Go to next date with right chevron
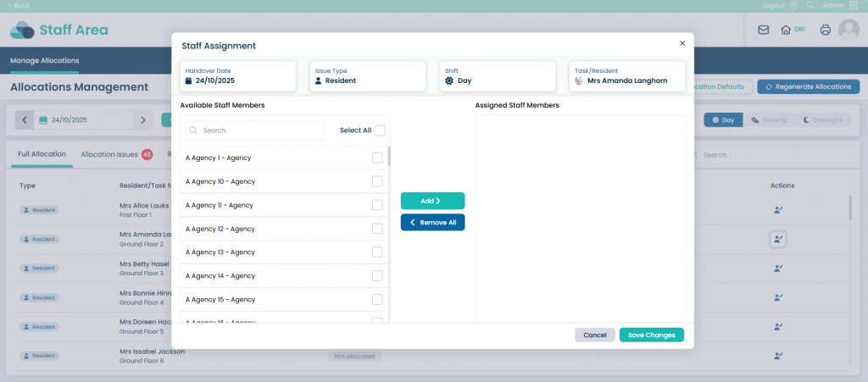The image size is (868, 382). [143, 120]
